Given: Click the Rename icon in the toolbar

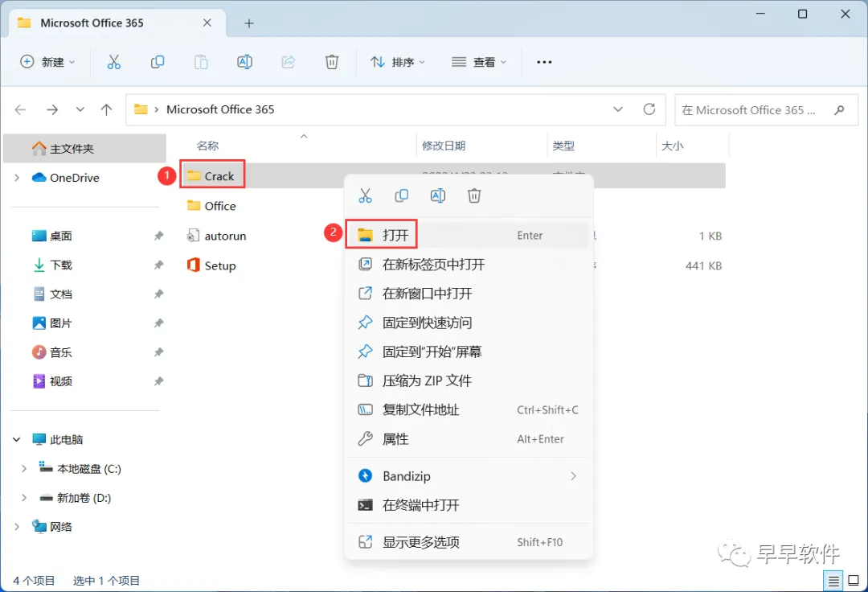Looking at the screenshot, I should (x=244, y=62).
